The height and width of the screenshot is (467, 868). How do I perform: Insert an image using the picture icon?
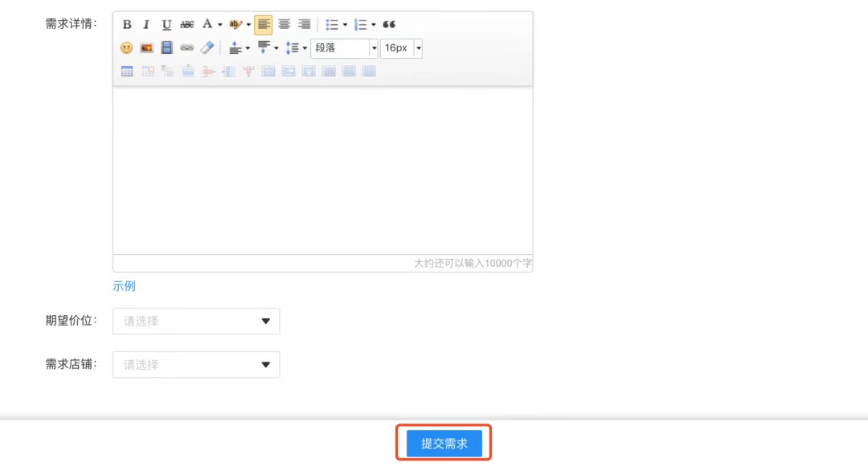[147, 48]
